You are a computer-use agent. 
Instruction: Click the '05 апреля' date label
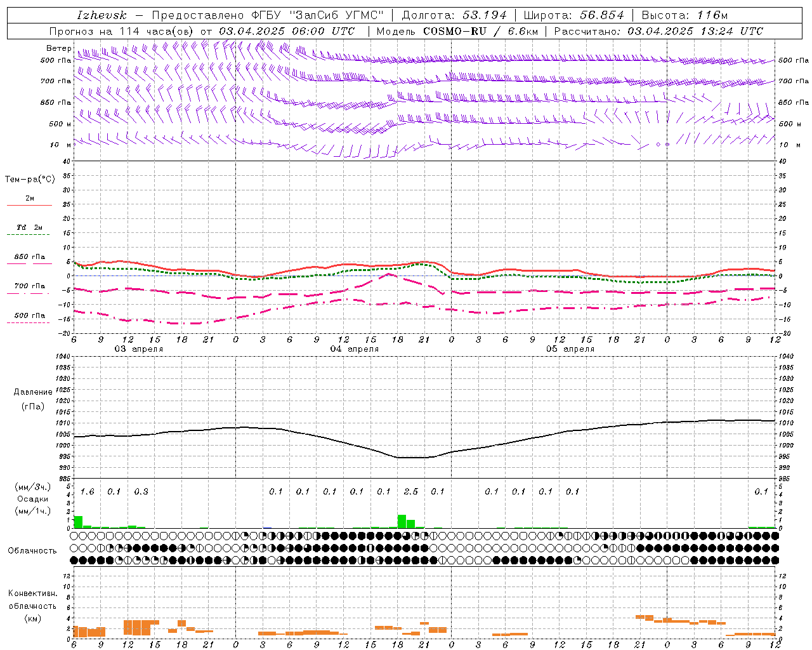pos(570,349)
